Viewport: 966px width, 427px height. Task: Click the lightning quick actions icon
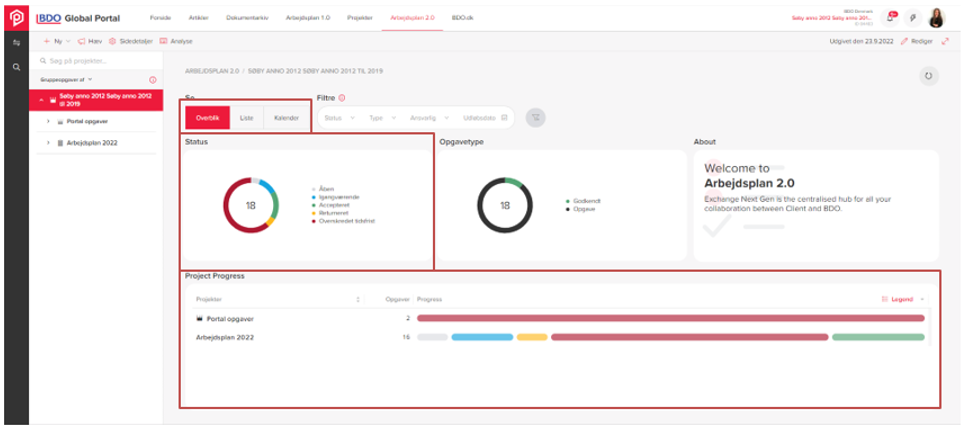(912, 18)
